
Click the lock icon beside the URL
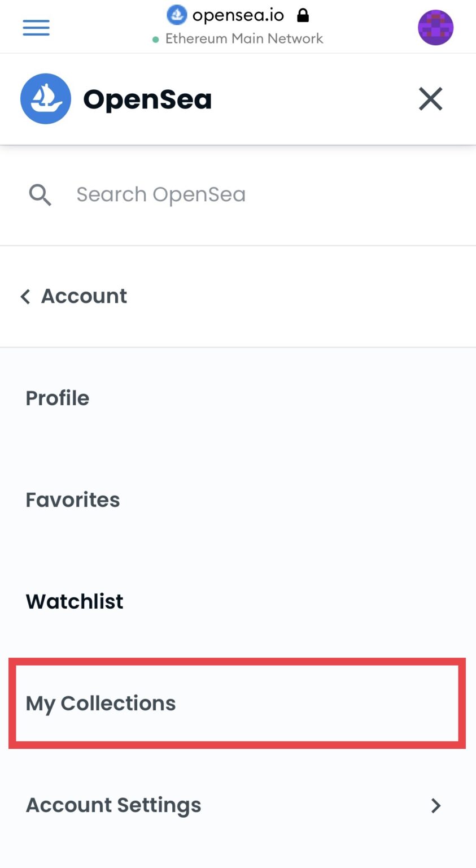pos(303,15)
